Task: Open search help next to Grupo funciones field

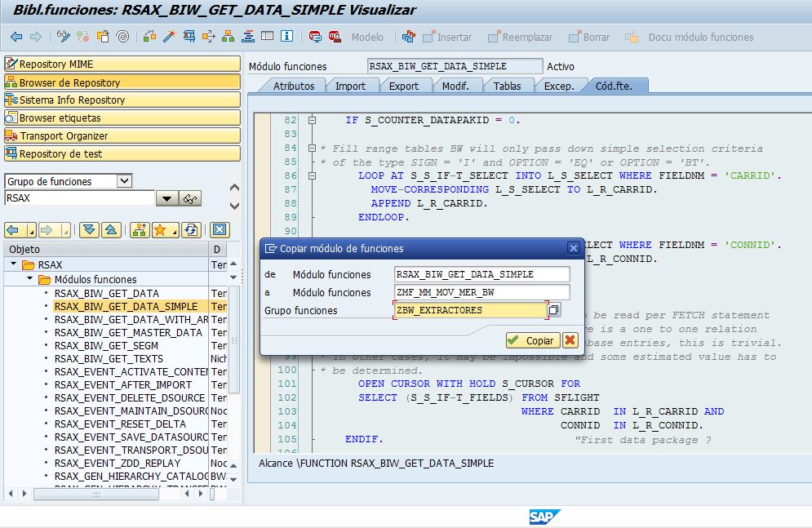Action: (553, 310)
